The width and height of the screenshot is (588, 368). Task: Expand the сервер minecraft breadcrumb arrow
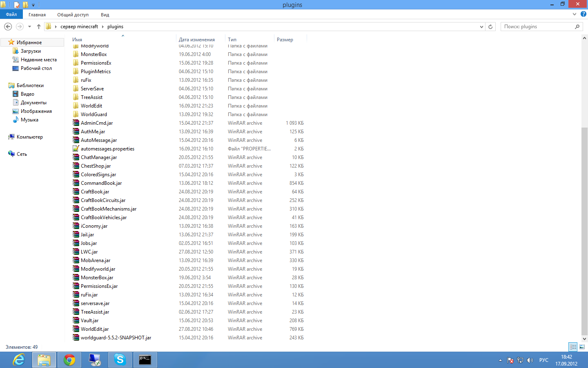tap(103, 27)
